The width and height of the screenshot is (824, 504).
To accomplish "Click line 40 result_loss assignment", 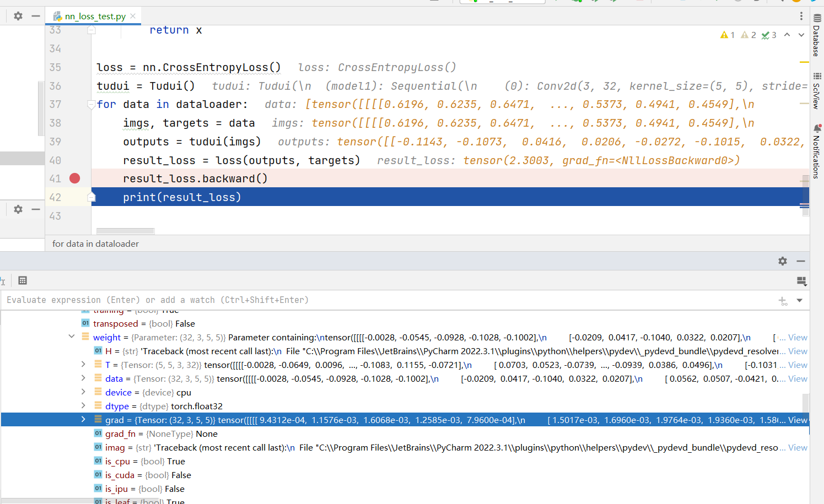I will point(241,160).
